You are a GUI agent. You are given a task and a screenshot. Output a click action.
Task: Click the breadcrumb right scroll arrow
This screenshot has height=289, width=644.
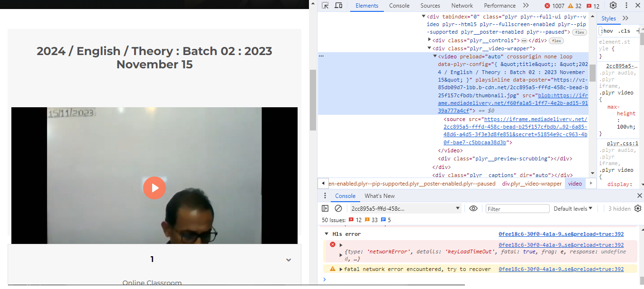coord(590,184)
